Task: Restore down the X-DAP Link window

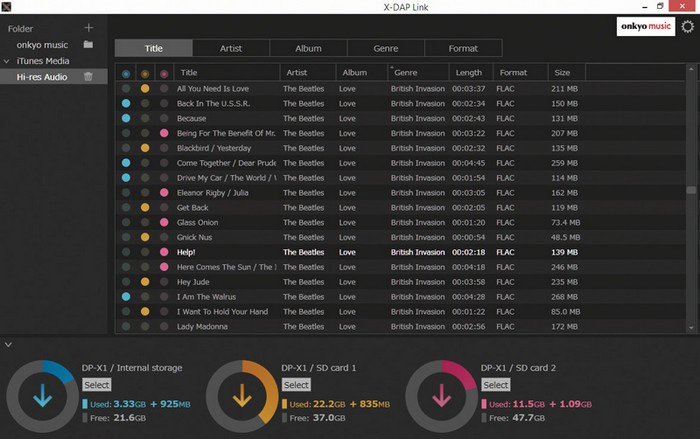Action: (660, 6)
